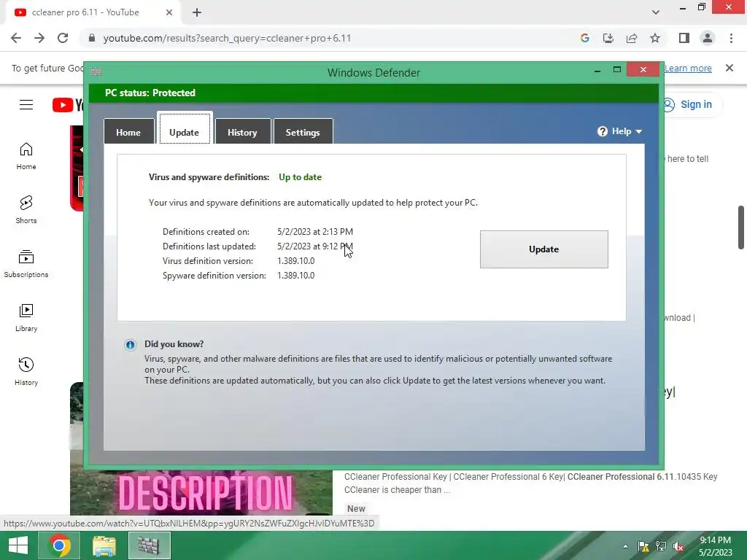Expand the Help dropdown in Windows Defender

point(620,131)
